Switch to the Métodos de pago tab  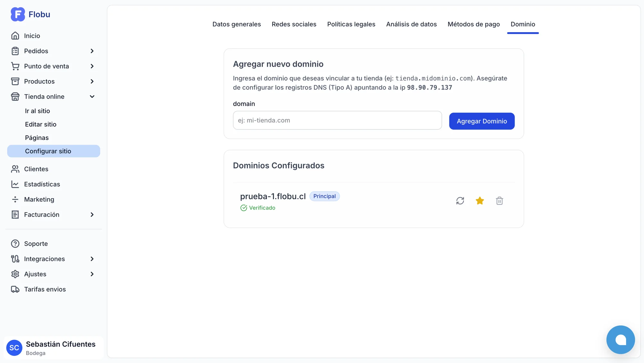point(474,24)
